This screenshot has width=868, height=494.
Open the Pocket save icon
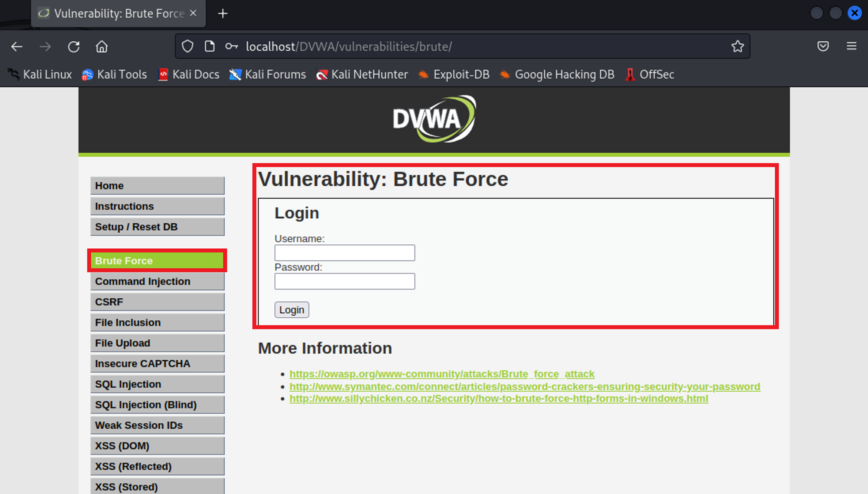pyautogui.click(x=823, y=46)
